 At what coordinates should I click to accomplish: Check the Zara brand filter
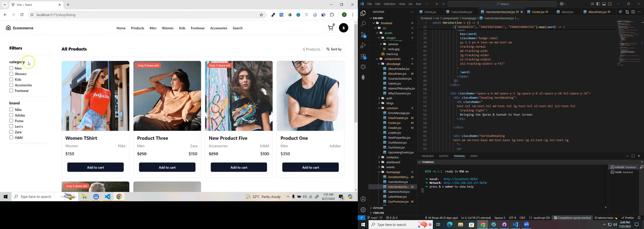tap(11, 132)
